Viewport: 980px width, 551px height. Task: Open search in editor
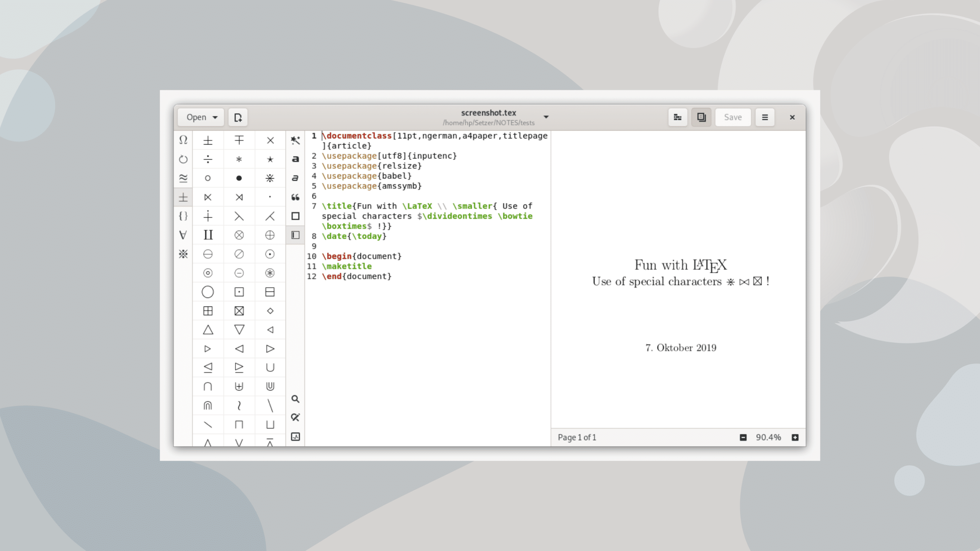click(295, 399)
